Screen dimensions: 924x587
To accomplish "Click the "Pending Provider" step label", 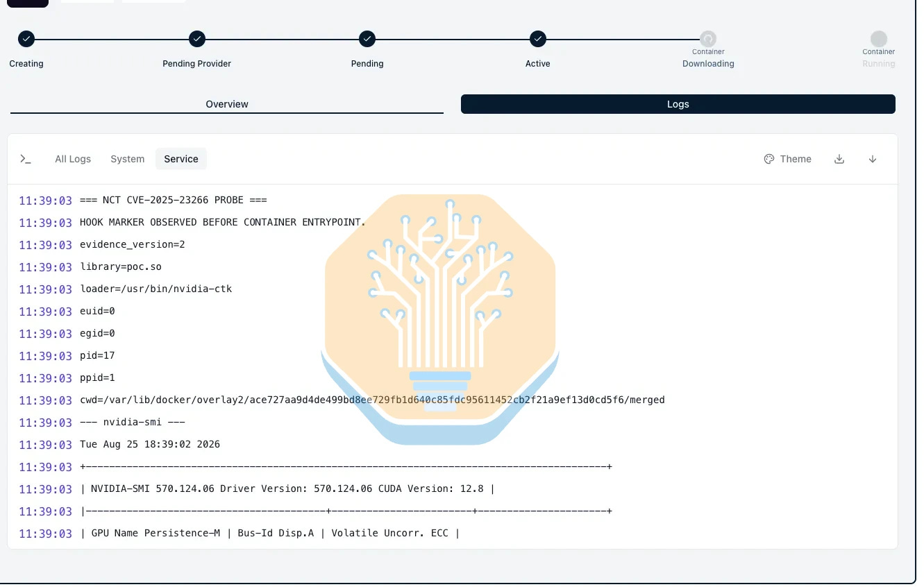I will (197, 64).
